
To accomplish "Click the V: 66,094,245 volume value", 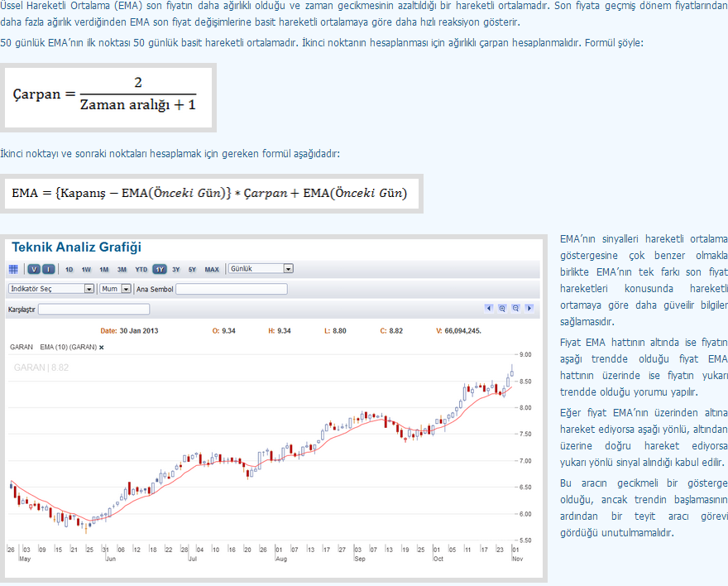I will pyautogui.click(x=458, y=331).
